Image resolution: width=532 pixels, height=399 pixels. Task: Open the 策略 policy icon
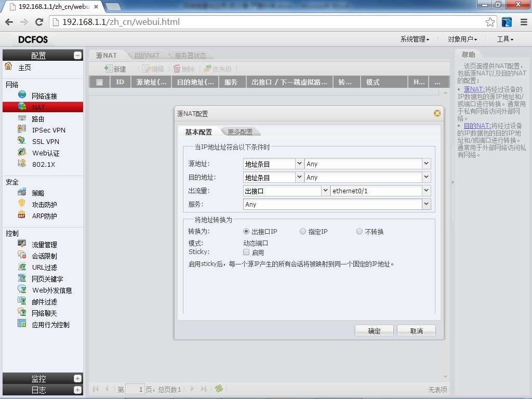pyautogui.click(x=22, y=192)
